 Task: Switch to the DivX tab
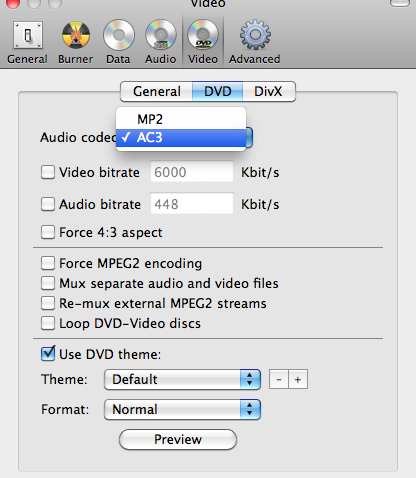point(268,91)
